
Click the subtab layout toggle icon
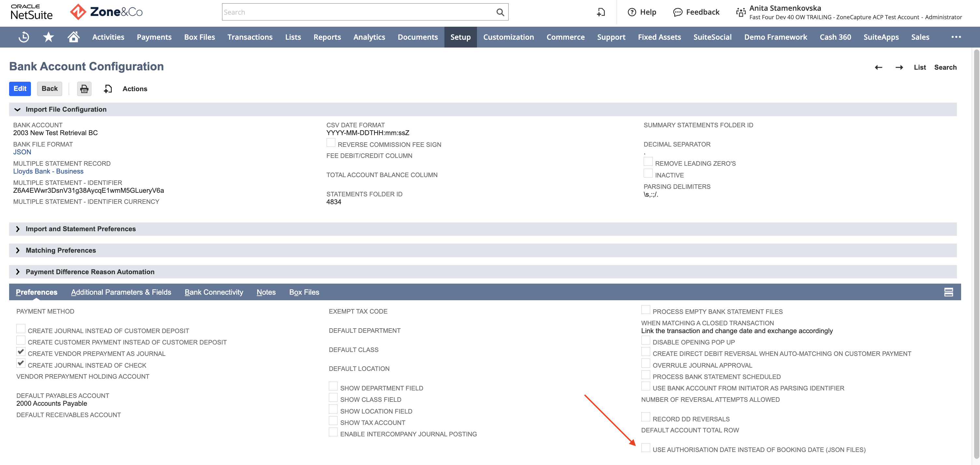click(948, 292)
